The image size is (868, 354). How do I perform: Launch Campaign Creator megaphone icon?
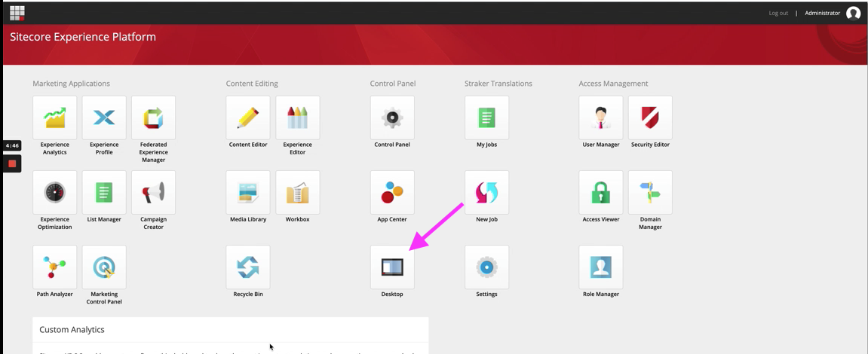[x=153, y=193]
